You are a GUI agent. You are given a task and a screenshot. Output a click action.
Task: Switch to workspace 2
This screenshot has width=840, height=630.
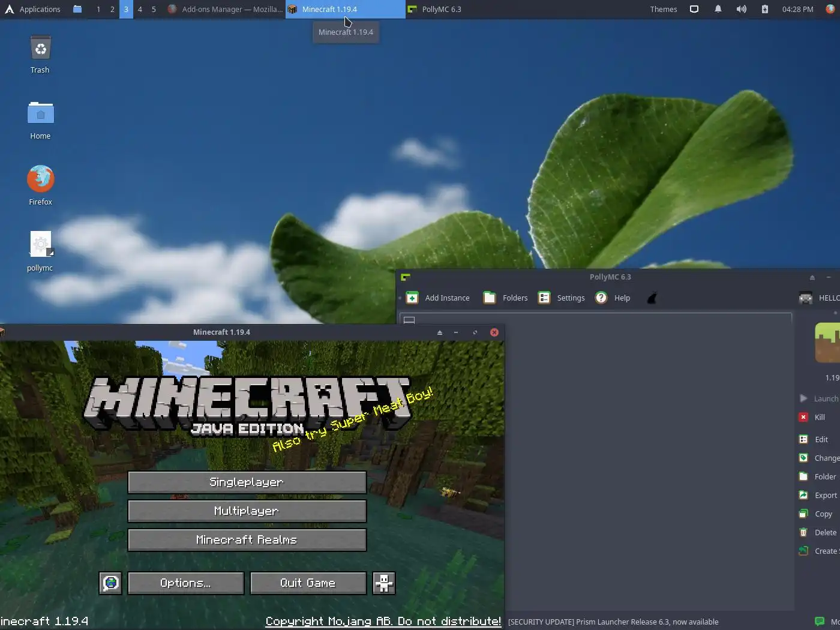click(112, 9)
